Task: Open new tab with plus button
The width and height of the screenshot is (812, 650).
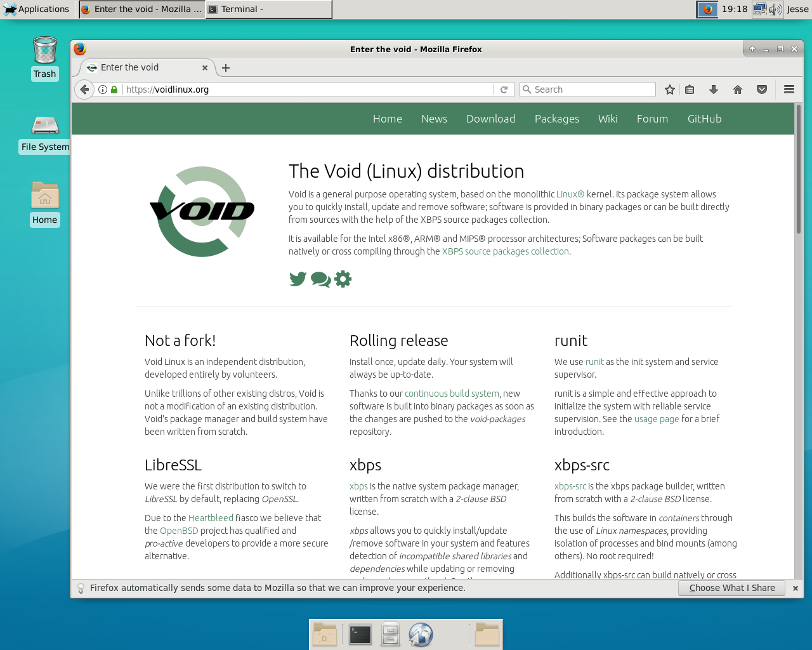Action: [x=226, y=68]
